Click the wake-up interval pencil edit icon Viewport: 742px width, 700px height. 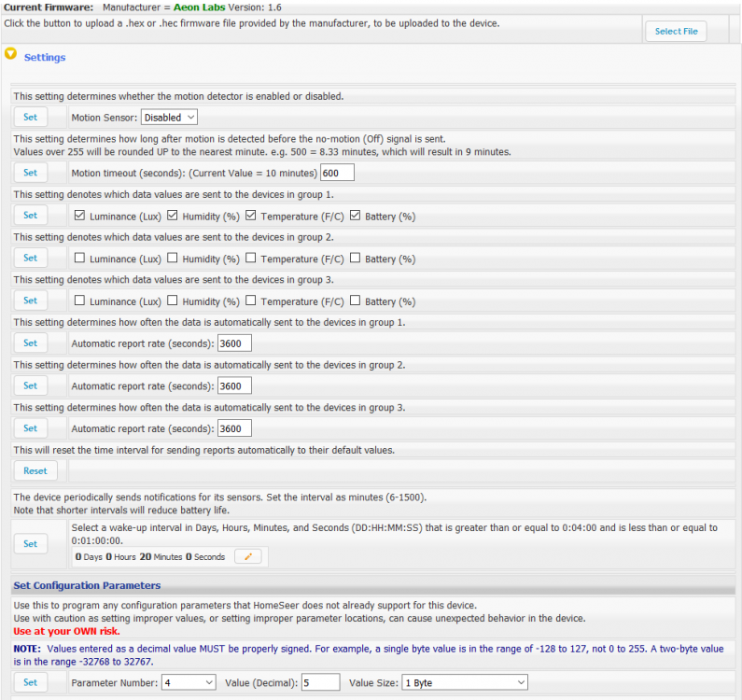click(247, 557)
